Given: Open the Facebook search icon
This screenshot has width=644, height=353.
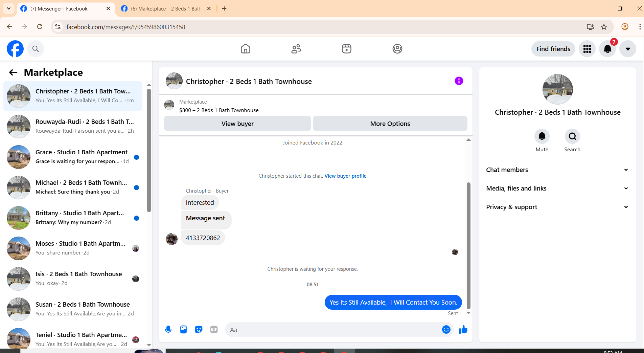Looking at the screenshot, I should [x=36, y=49].
